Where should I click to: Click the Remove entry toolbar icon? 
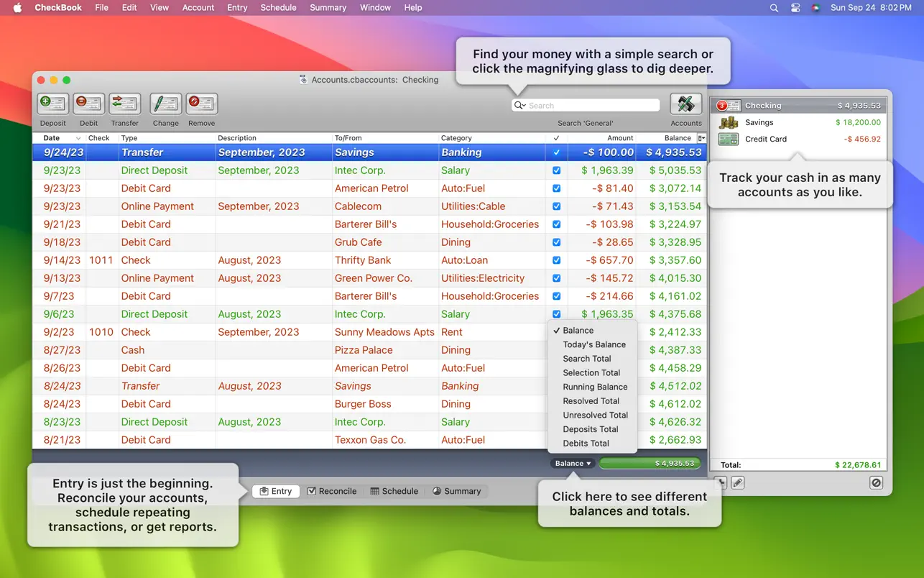(202, 104)
